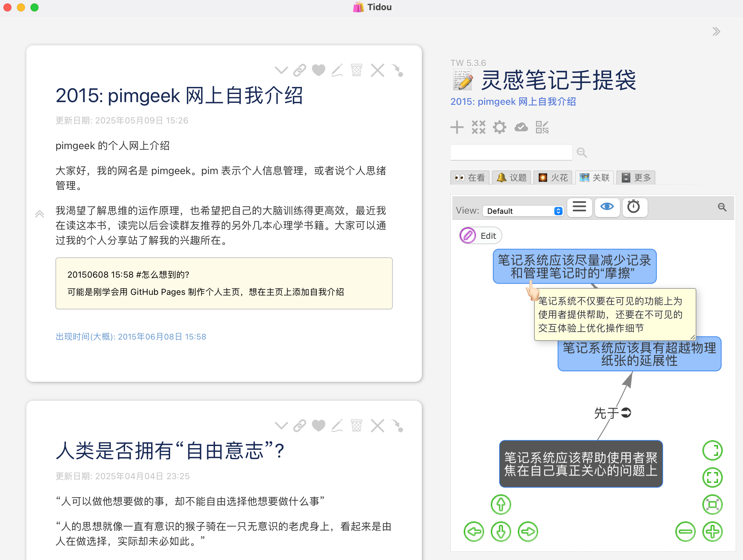Click yellow note box 20150608 15:58

tap(224, 283)
